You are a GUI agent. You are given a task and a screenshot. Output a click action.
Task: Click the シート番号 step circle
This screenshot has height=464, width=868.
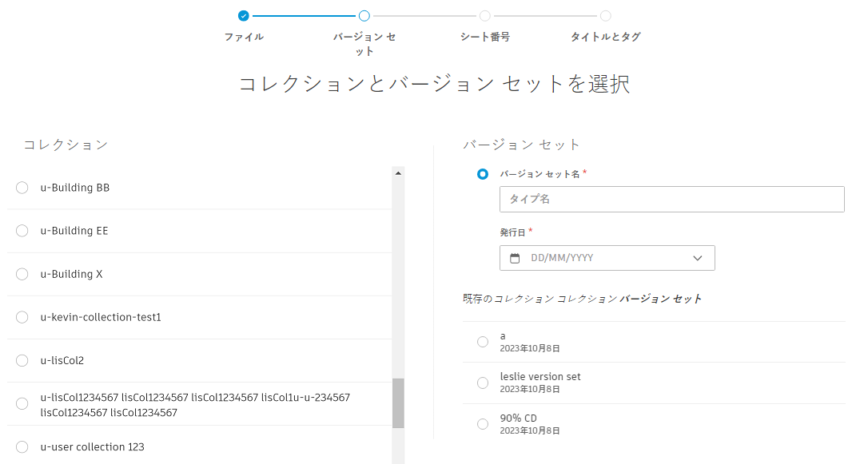tap(485, 15)
